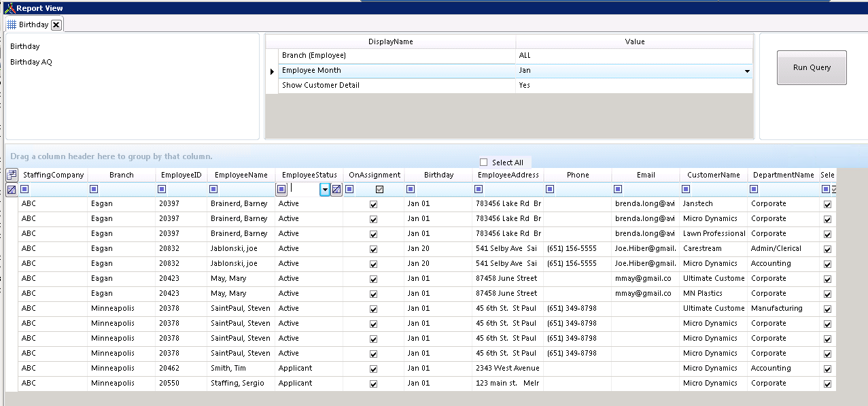Open the EmployeeStatus filter dropdown arrow
The image size is (868, 406).
click(x=325, y=190)
